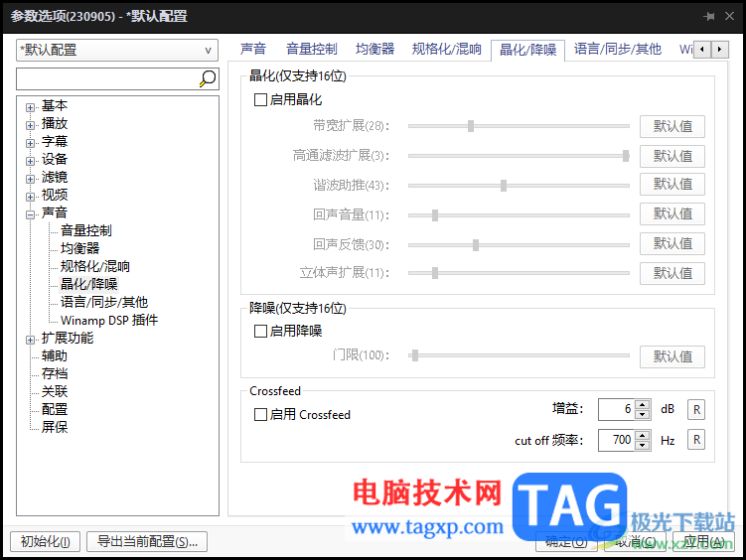Click 初始化(I) button
Image resolution: width=746 pixels, height=560 pixels.
click(x=46, y=541)
